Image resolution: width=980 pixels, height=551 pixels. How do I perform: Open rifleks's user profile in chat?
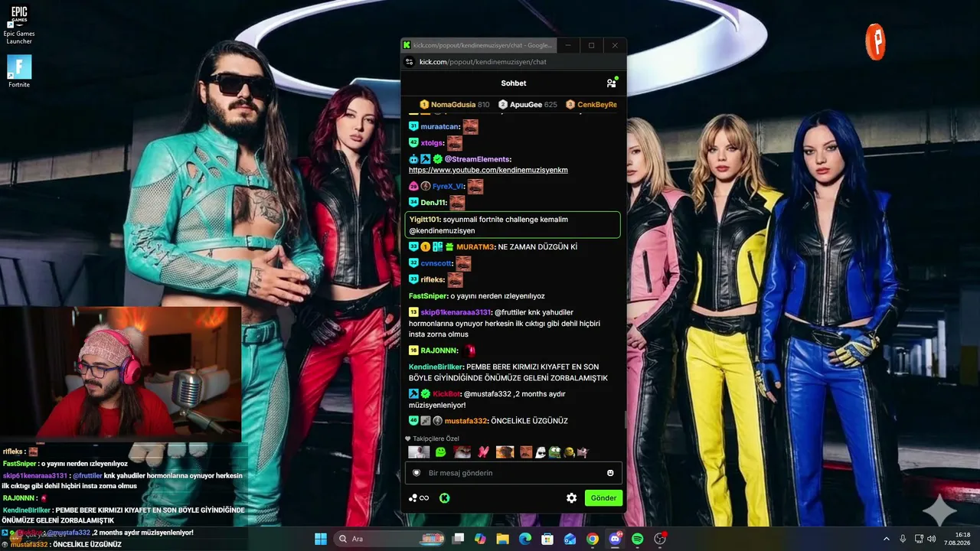(x=433, y=280)
